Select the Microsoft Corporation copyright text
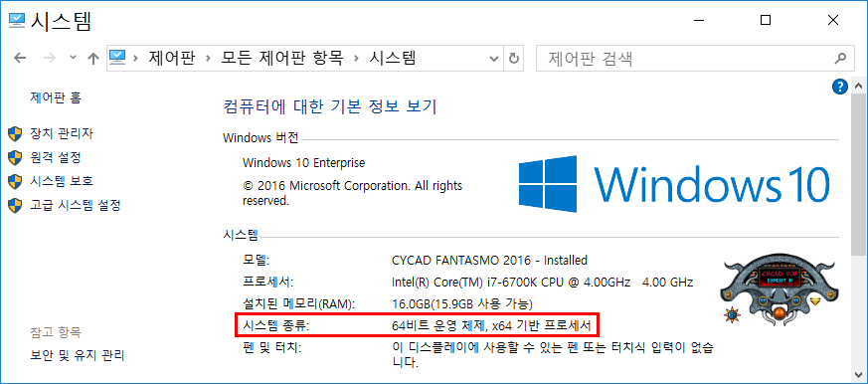This screenshot has height=384, width=868. pyautogui.click(x=352, y=193)
